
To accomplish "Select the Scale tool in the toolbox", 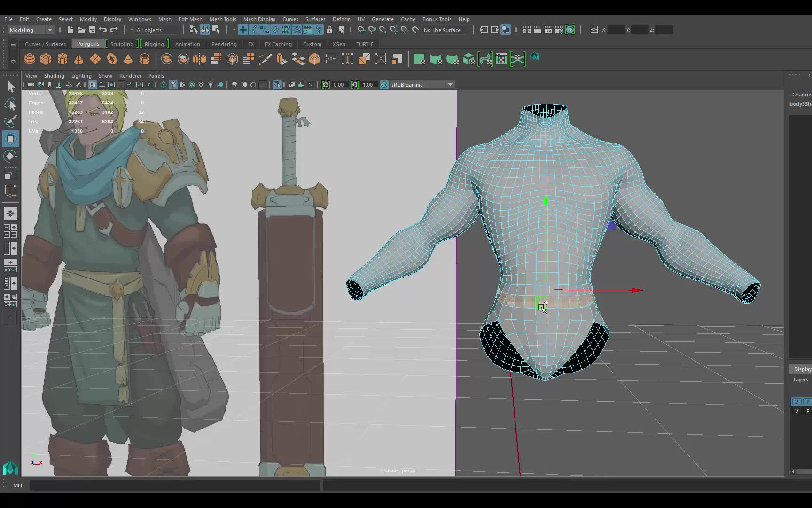I will 10,174.
